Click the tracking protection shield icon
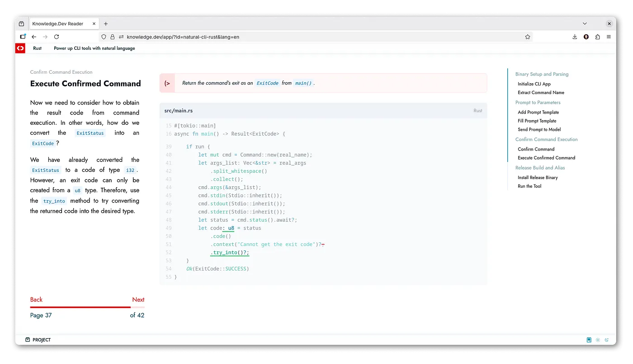Image resolution: width=633 pixels, height=364 pixels. [104, 37]
